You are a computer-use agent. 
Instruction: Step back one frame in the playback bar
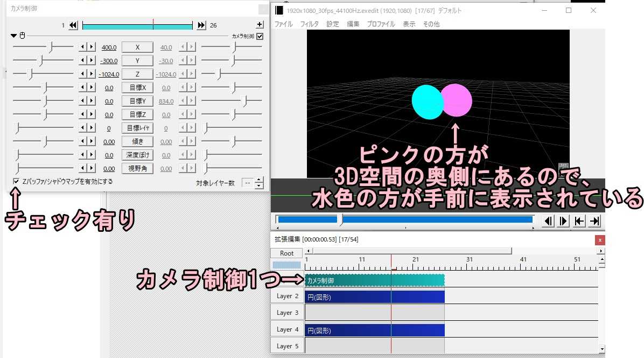(547, 221)
